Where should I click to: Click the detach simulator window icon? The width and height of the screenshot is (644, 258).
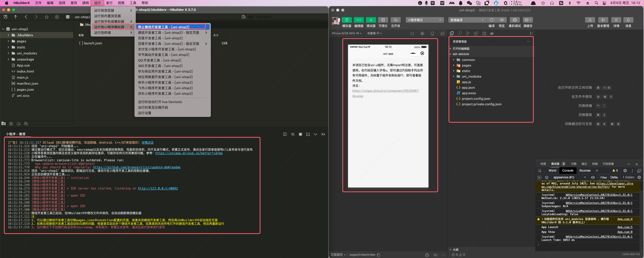443,34
